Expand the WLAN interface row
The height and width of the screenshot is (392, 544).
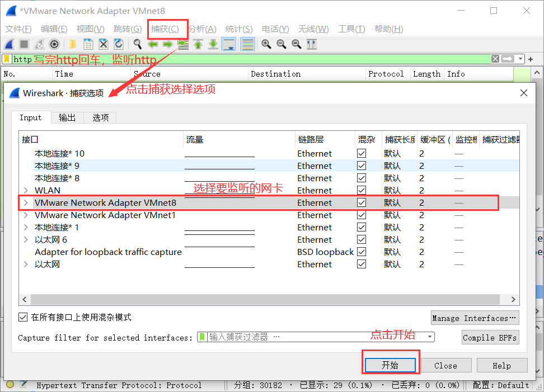pyautogui.click(x=26, y=190)
